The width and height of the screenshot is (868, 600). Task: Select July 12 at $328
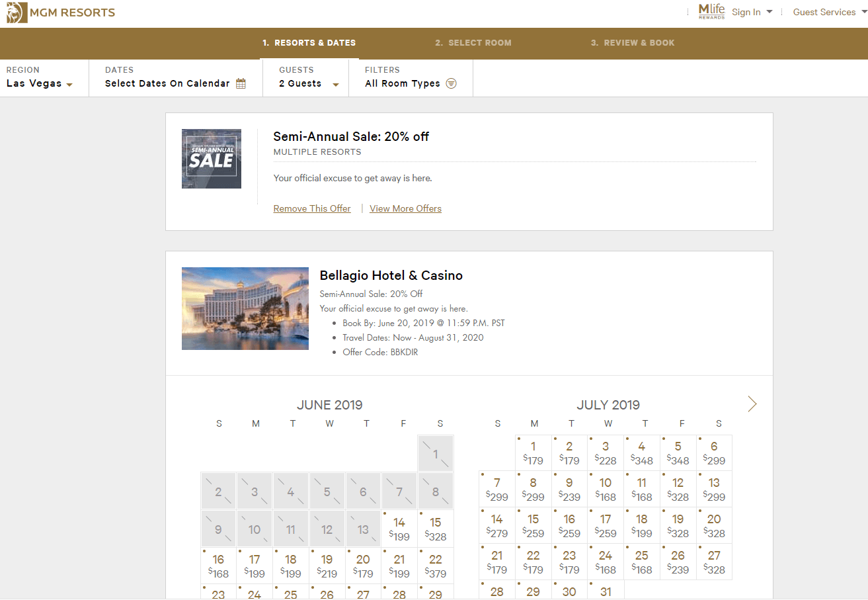678,489
